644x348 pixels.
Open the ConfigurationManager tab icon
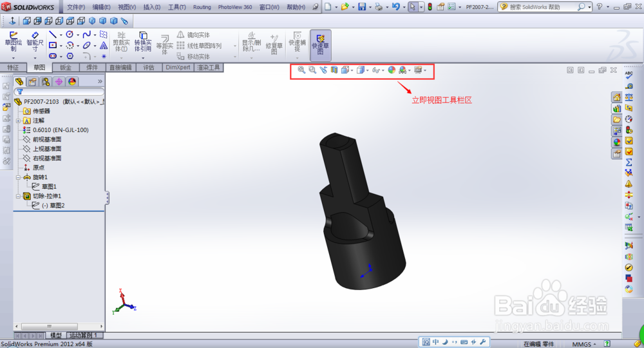coord(46,81)
